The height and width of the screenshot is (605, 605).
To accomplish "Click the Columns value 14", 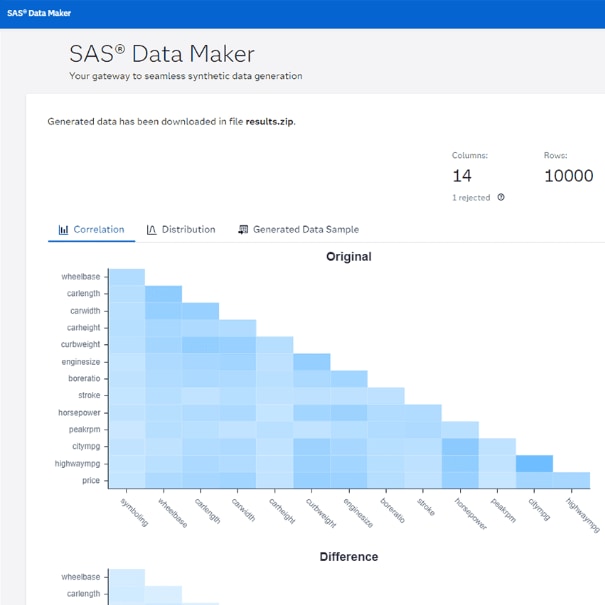I will point(462,176).
